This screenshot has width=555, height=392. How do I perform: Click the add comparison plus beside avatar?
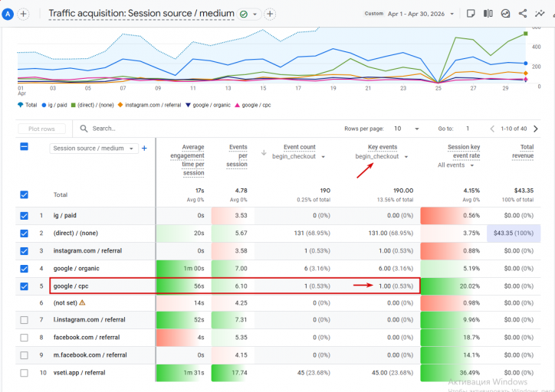[x=23, y=14]
